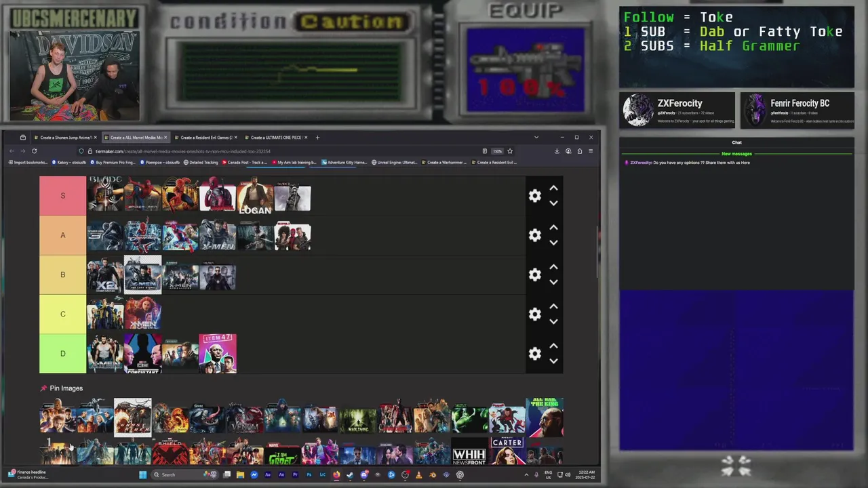Select the Logan poster in S tier

pos(255,196)
